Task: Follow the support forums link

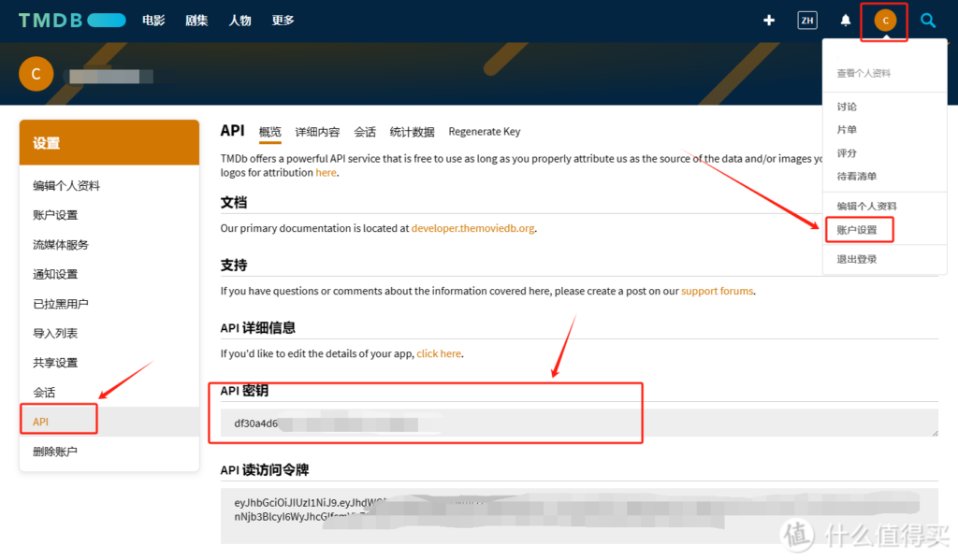Action: click(x=717, y=291)
